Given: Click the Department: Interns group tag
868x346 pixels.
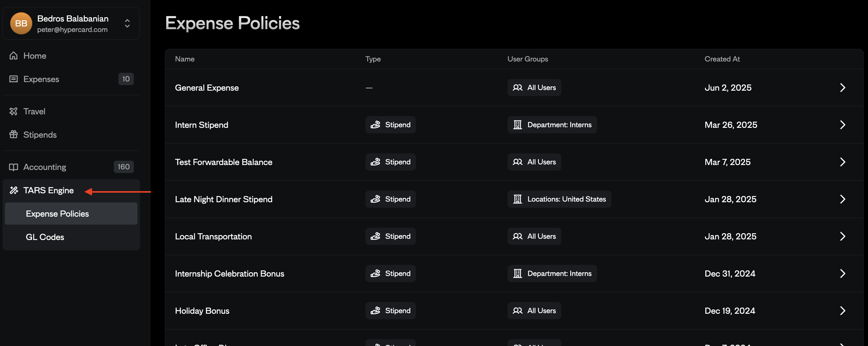Looking at the screenshot, I should 551,124.
